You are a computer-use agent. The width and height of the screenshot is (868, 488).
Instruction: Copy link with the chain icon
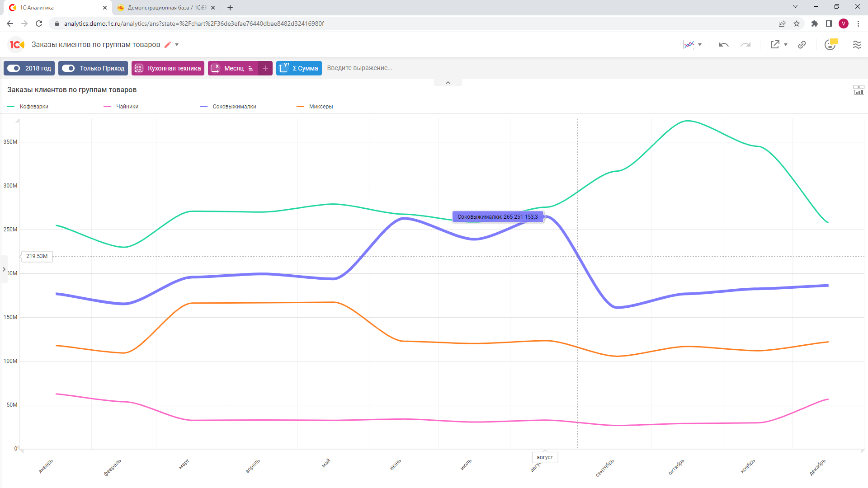(x=802, y=45)
